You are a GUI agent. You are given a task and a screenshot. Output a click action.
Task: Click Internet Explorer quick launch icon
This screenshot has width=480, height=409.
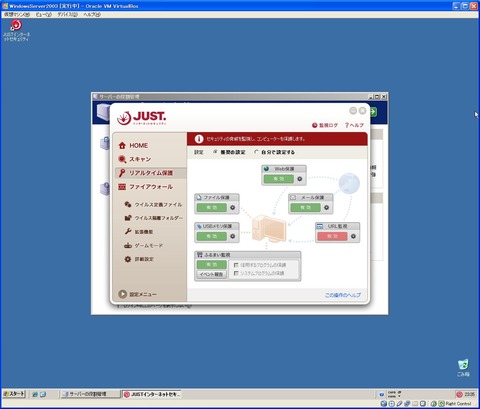(35, 394)
